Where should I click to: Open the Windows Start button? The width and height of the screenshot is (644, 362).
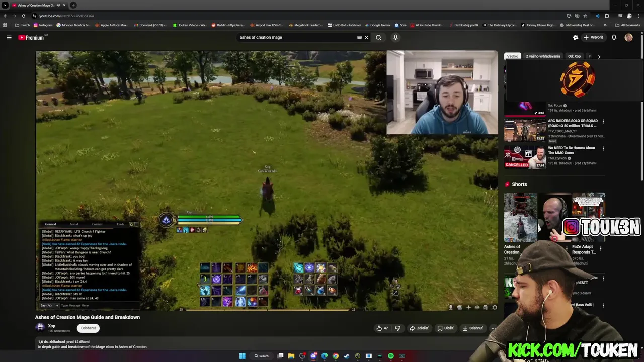242,356
